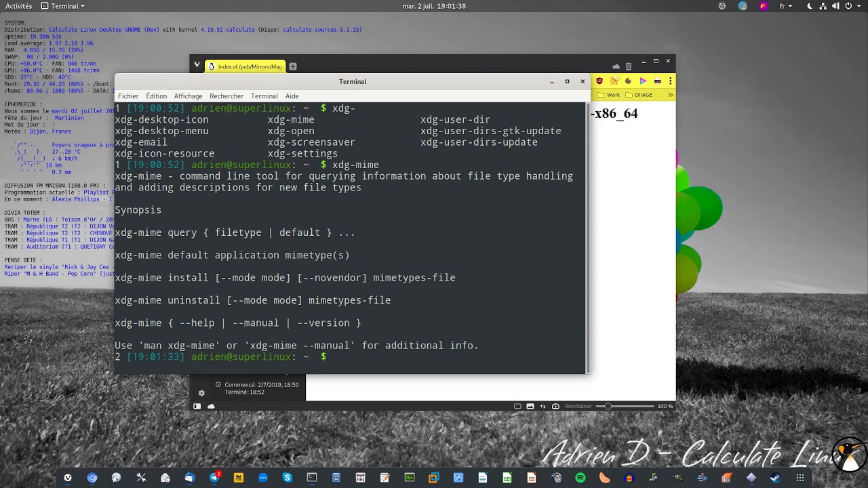The width and height of the screenshot is (868, 488).
Task: Open the Aide menu in Terminal
Action: [292, 96]
